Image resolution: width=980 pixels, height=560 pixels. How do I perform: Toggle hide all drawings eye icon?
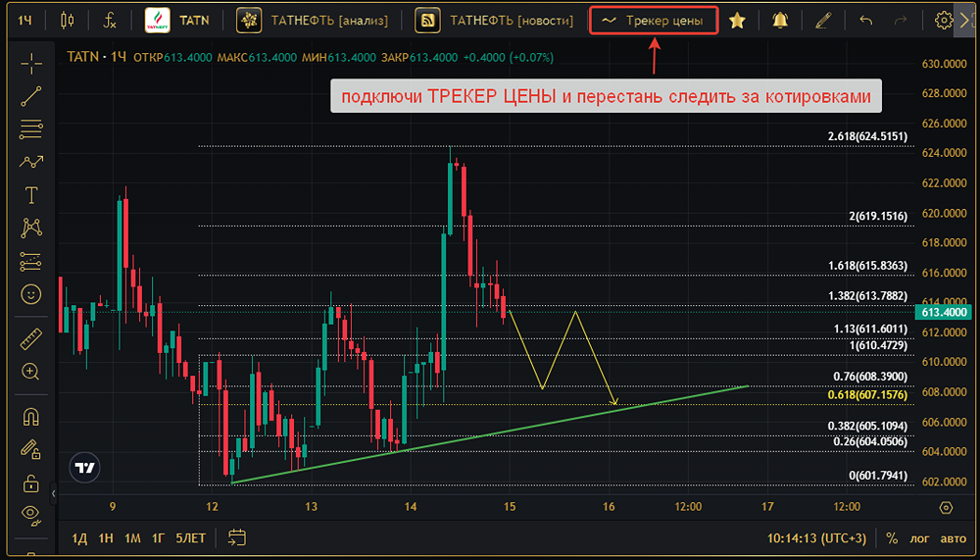point(30,514)
